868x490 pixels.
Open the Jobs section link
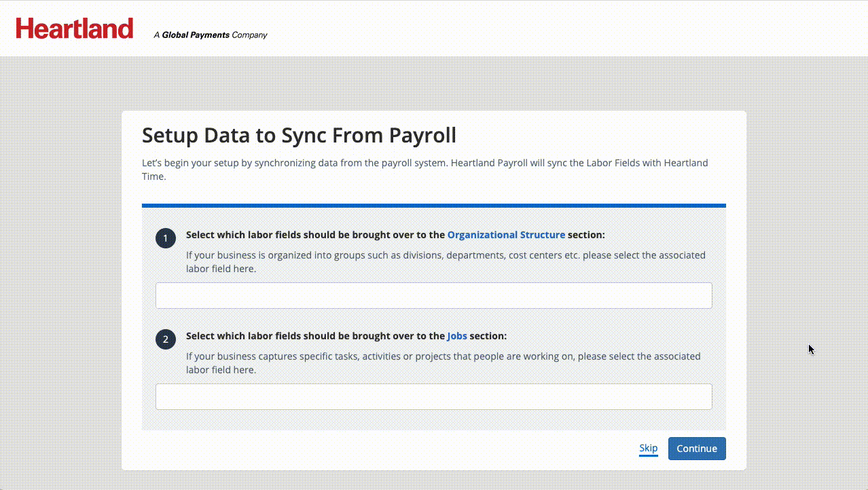(x=456, y=335)
